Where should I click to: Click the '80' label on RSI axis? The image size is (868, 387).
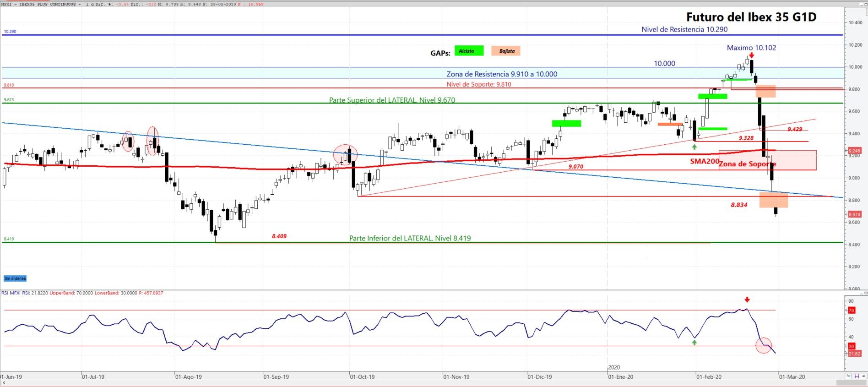tap(851, 301)
